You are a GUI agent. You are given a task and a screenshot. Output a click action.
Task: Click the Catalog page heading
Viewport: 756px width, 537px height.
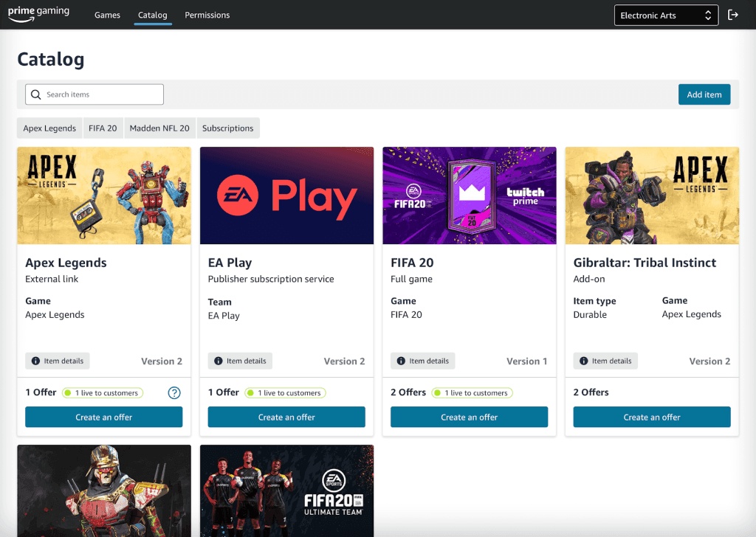click(x=51, y=59)
